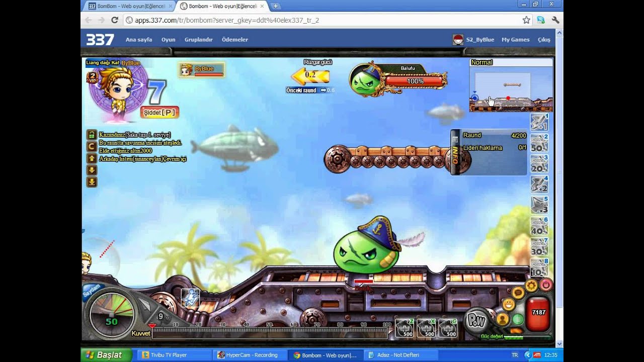Open the chat bubble icon
The height and width of the screenshot is (362, 644).
(x=518, y=292)
